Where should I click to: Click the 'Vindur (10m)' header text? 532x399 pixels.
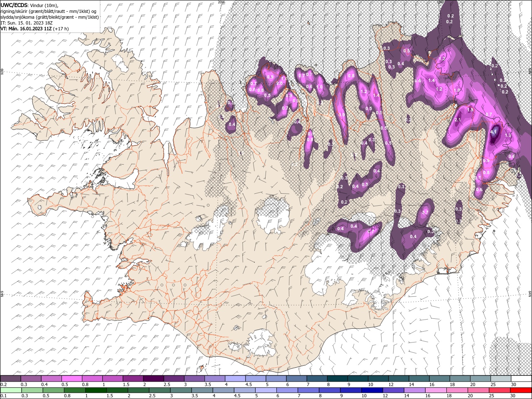pyautogui.click(x=44, y=5)
